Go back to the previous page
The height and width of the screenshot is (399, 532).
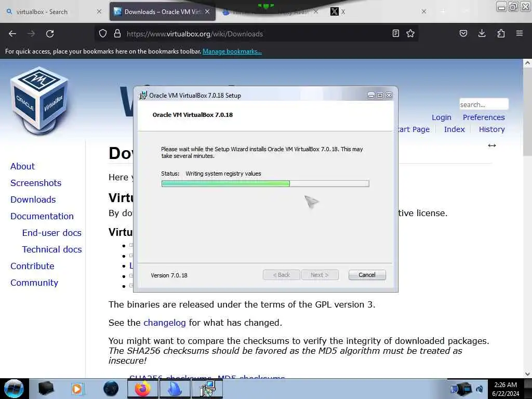point(12,34)
